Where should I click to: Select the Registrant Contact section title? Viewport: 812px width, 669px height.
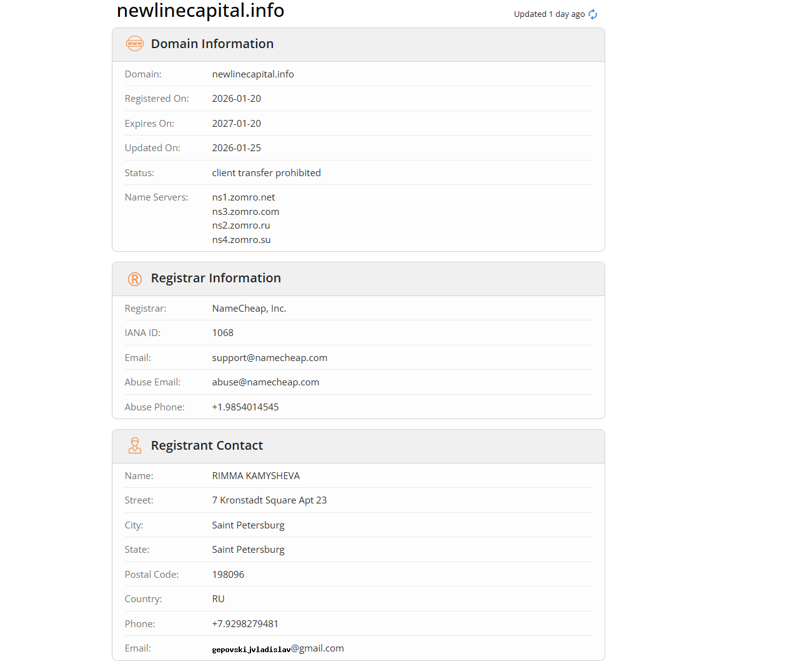(207, 445)
